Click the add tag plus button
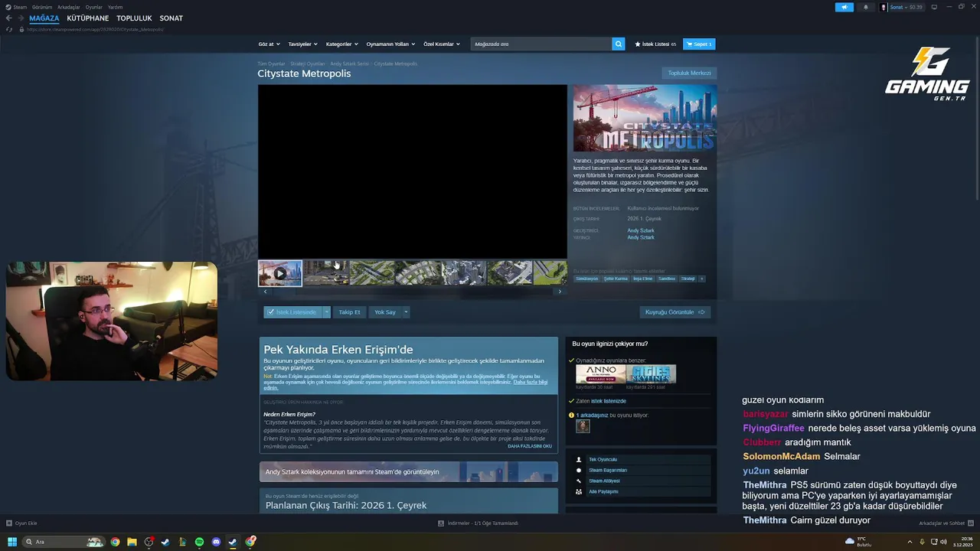The image size is (980, 551). pos(701,279)
